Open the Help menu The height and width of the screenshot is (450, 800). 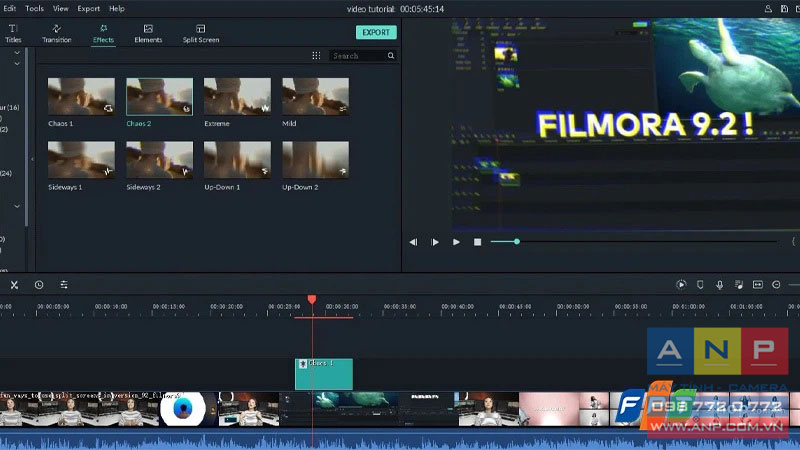tap(117, 9)
